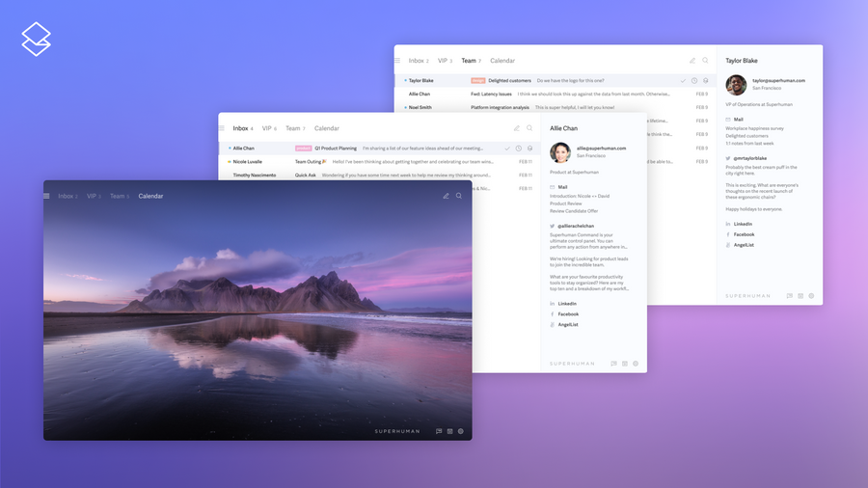
Task: Select Team 7 tab in back window
Action: [471, 61]
